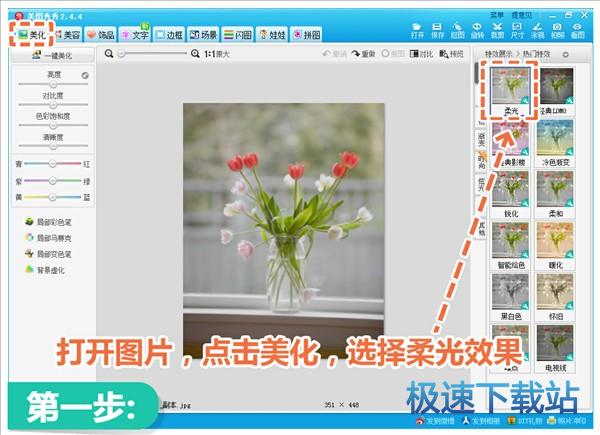This screenshot has height=435, width=600.
Task: Click the 黄-蓝 color balance slider
Action: (x=53, y=197)
